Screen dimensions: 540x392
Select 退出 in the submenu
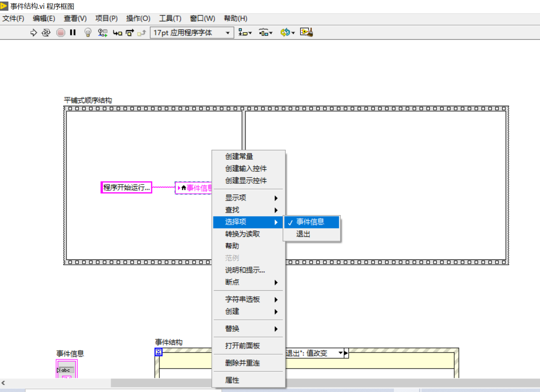312,234
